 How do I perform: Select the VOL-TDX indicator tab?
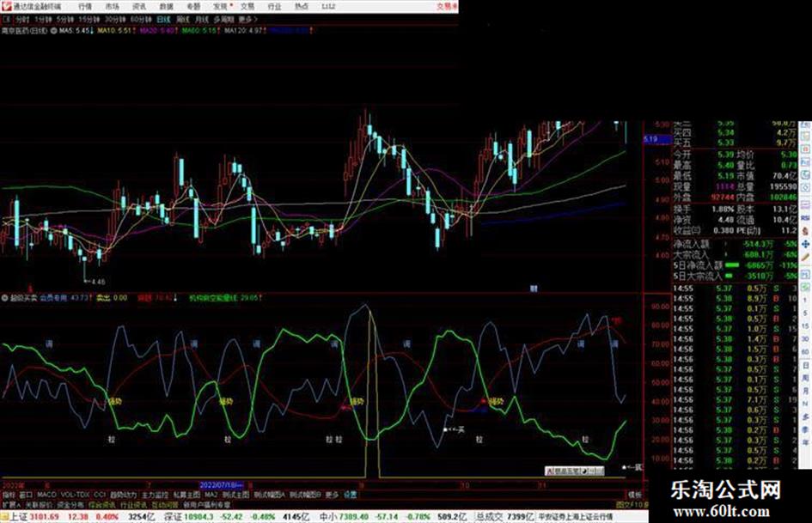tap(75, 495)
